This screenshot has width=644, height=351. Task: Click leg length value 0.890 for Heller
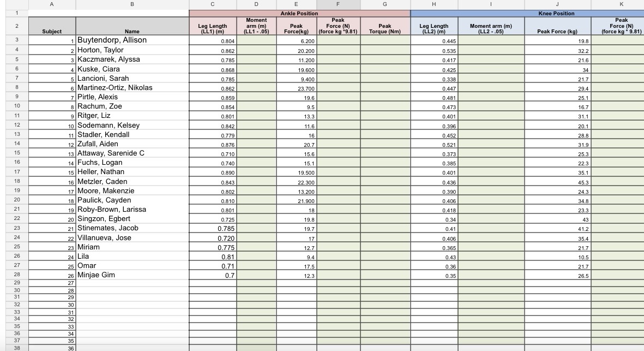click(213, 172)
